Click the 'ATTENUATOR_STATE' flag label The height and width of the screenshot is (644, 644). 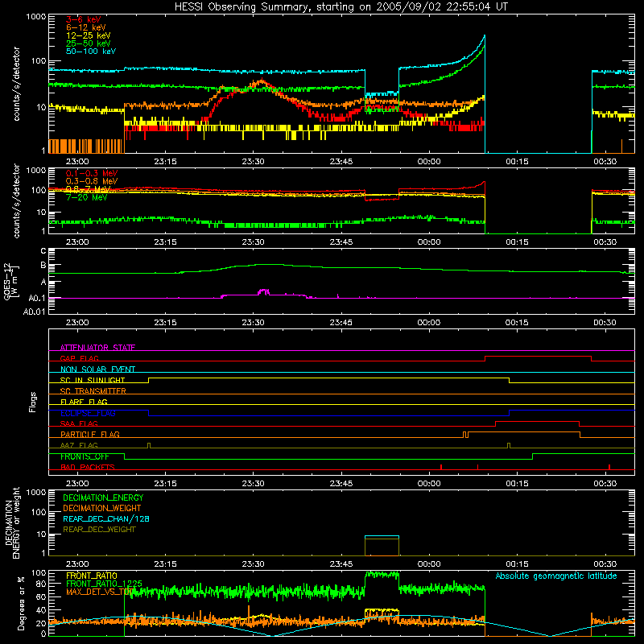(97, 348)
